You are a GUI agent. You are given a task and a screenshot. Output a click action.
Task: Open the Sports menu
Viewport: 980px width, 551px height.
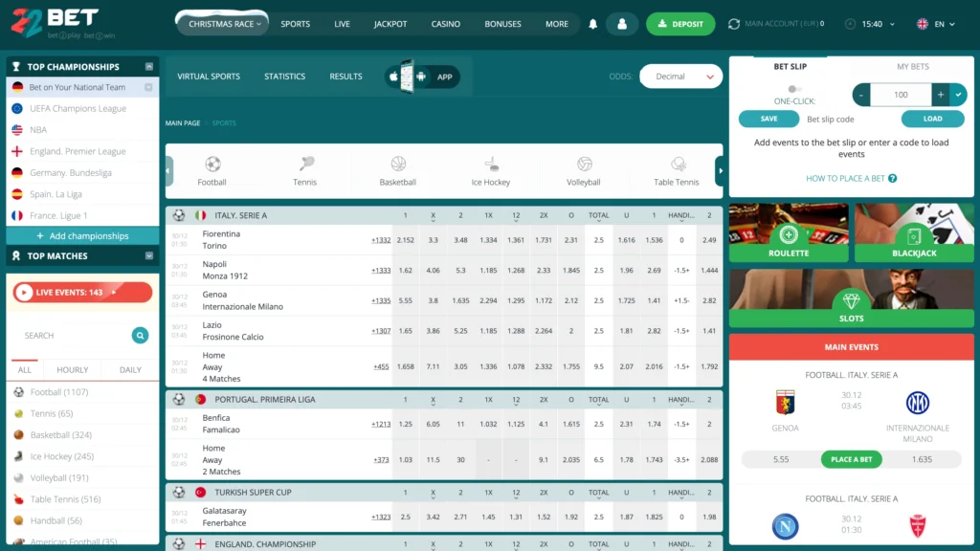pyautogui.click(x=295, y=24)
